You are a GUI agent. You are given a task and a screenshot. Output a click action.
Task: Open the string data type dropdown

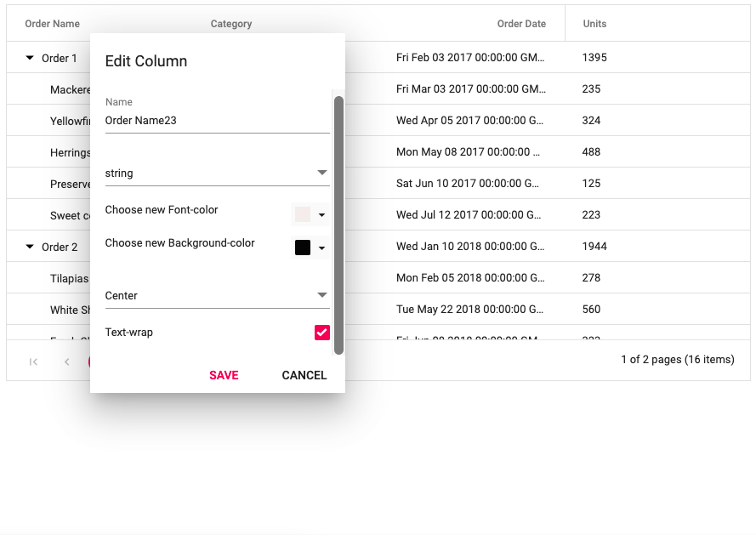coord(217,173)
